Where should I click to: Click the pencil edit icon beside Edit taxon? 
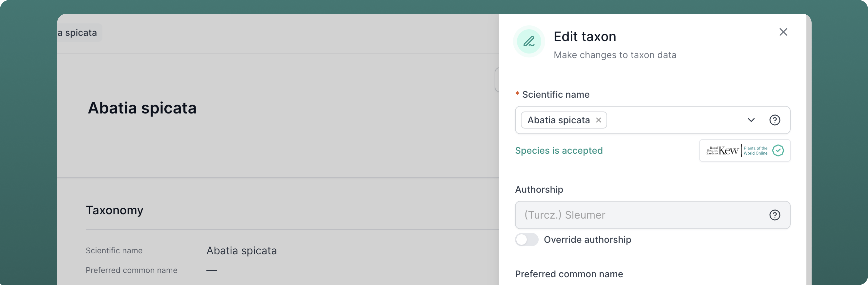(x=528, y=41)
